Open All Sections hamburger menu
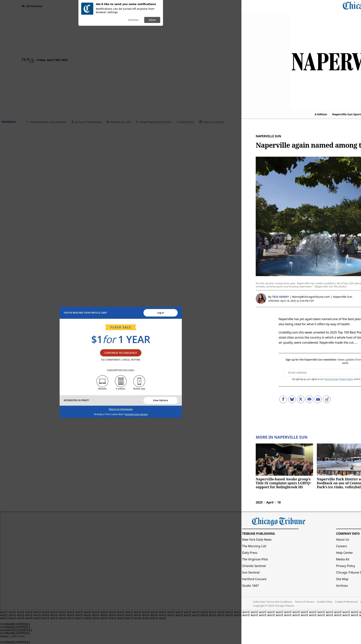The height and width of the screenshot is (644, 361). tap(32, 6)
